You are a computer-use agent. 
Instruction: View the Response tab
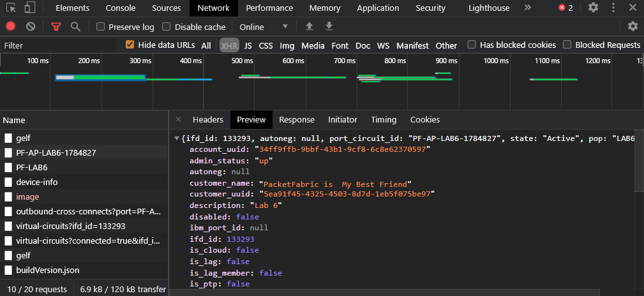click(x=297, y=119)
